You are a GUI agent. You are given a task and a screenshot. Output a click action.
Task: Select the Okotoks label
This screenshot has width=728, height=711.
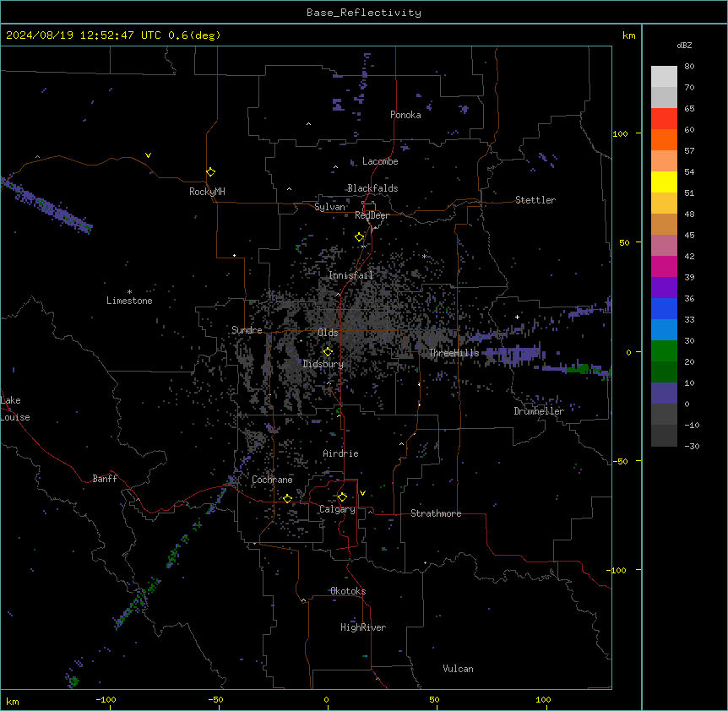coord(348,591)
